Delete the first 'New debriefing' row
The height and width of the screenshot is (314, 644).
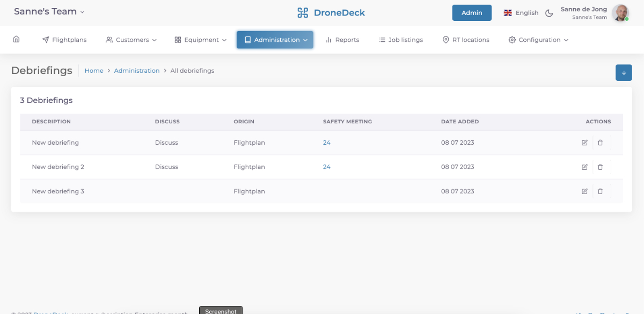pyautogui.click(x=600, y=143)
